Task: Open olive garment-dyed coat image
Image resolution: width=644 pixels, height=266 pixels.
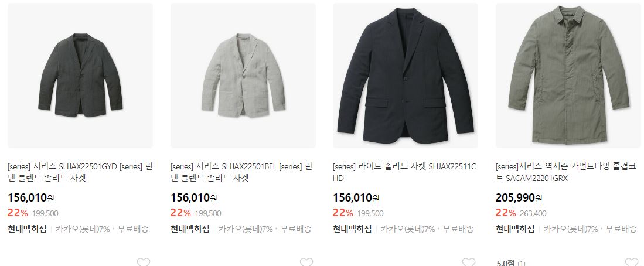Action: click(x=568, y=76)
